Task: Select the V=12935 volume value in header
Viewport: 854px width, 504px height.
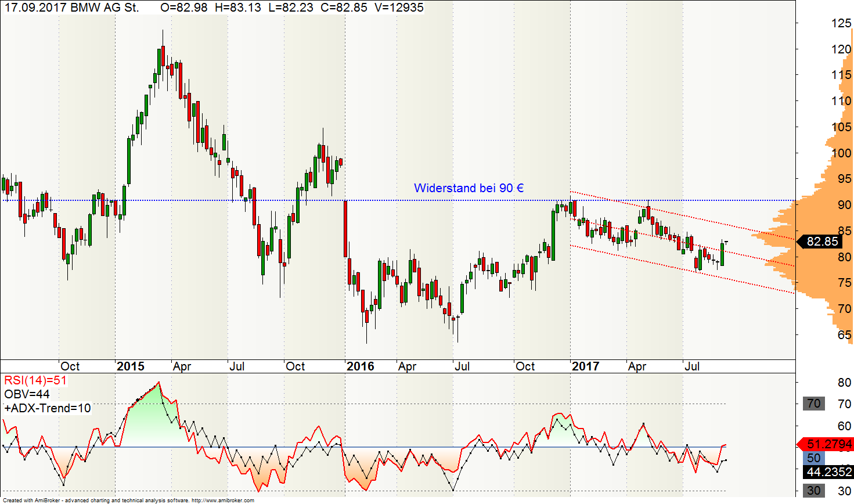Action: click(x=398, y=8)
